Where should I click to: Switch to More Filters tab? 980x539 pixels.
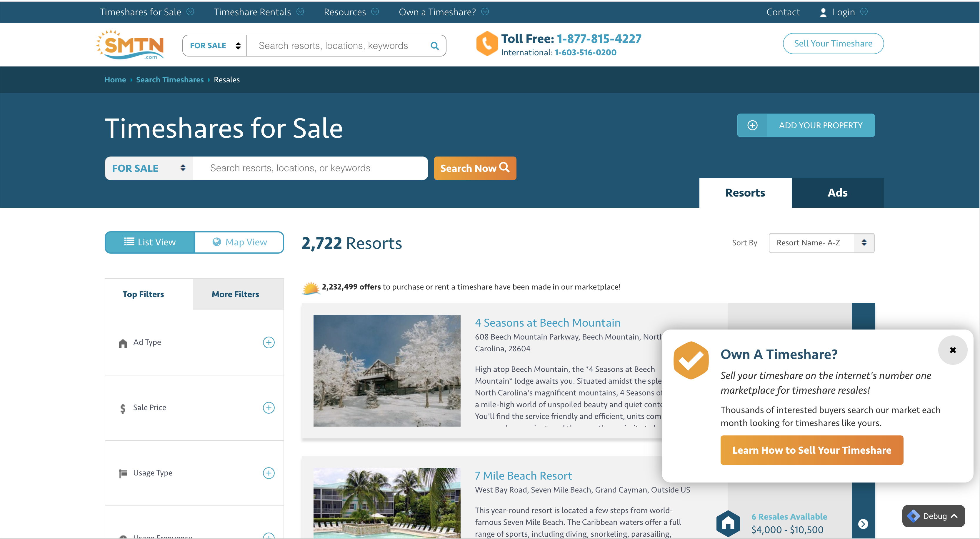[x=238, y=294]
